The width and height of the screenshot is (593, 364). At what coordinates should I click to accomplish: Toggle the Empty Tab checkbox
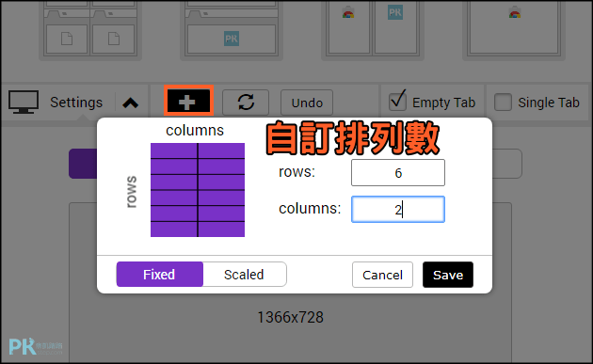point(397,102)
